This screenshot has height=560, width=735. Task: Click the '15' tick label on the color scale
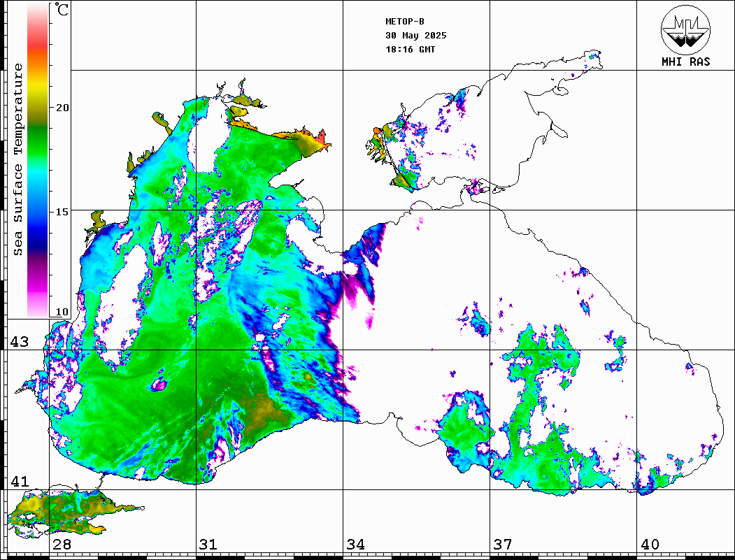tap(62, 212)
